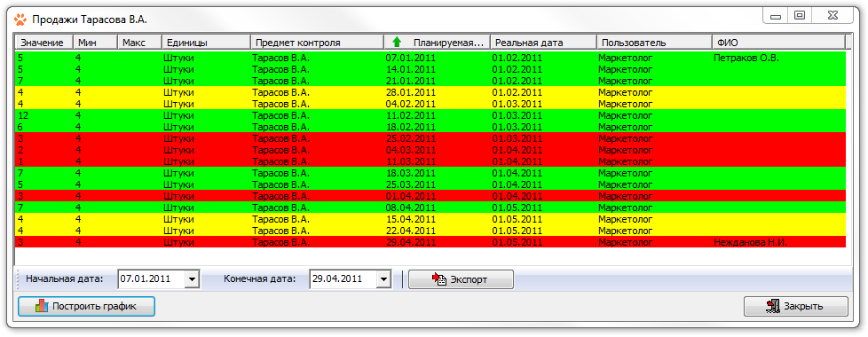Sort by Предмет контроля column header
This screenshot has height=337, width=868.
click(317, 43)
